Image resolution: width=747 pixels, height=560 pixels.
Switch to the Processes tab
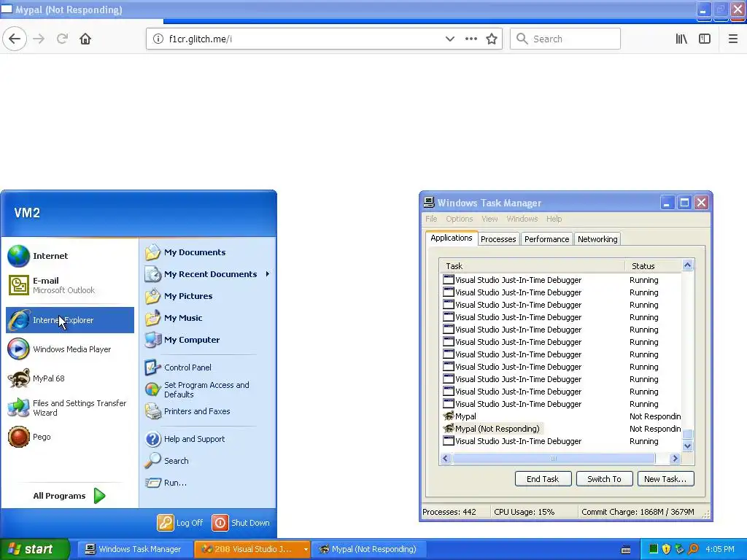point(498,239)
